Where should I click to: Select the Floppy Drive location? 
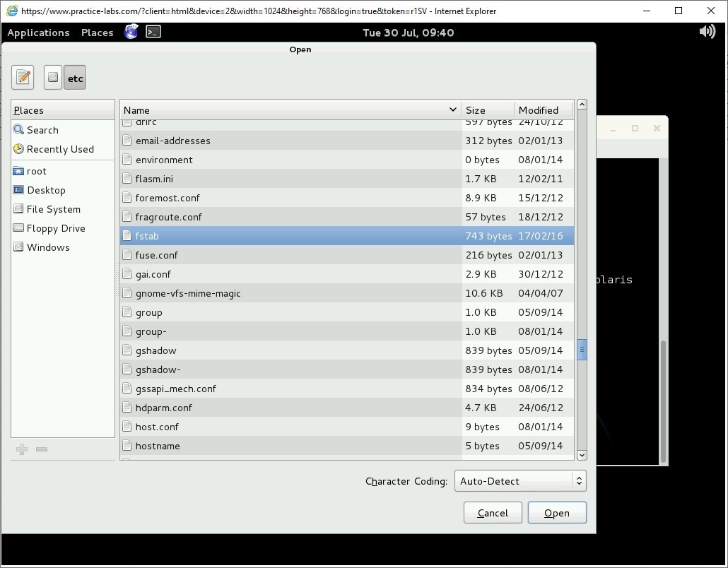[x=56, y=228]
